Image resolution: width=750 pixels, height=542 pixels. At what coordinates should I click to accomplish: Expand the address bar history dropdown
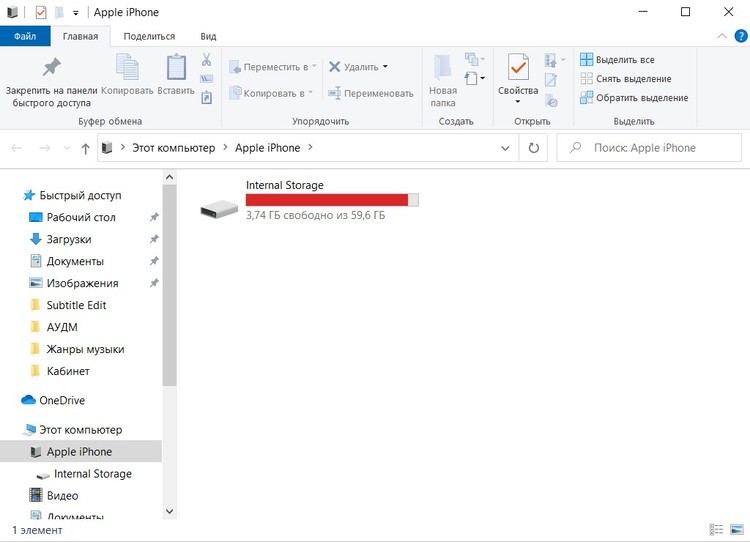506,148
